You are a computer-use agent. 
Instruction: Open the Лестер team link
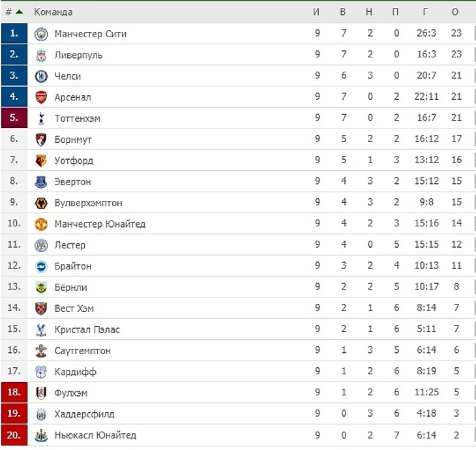(x=70, y=245)
